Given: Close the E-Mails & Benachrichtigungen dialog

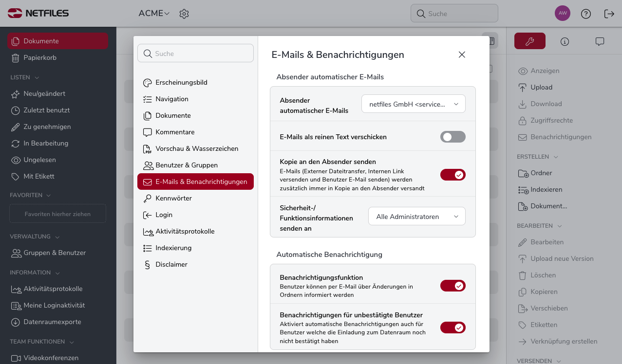Looking at the screenshot, I should coord(462,55).
